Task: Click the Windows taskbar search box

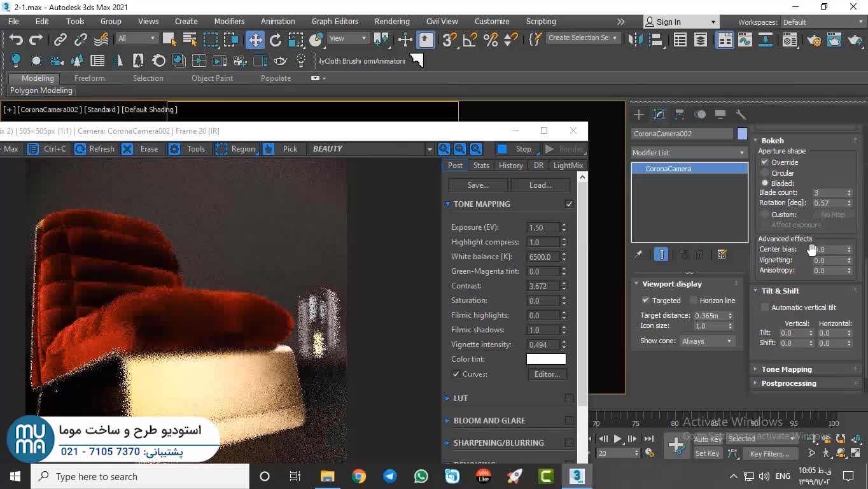Action: [140, 476]
